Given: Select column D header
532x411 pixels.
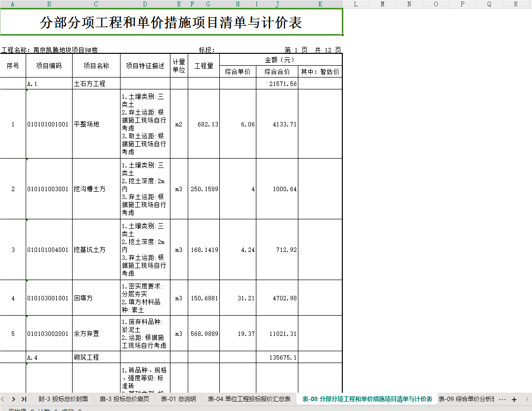Looking at the screenshot, I should [x=145, y=4].
